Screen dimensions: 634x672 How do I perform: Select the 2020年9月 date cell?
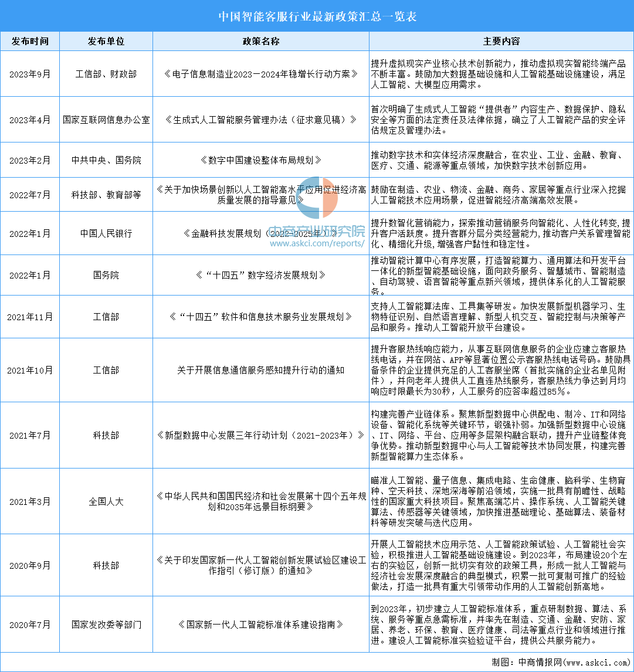(30, 566)
